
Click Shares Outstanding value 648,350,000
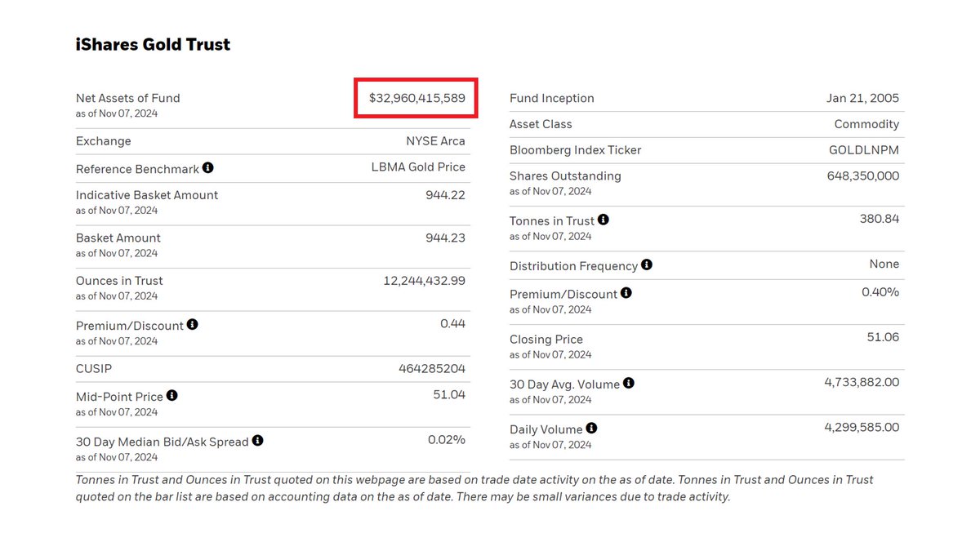click(x=863, y=176)
